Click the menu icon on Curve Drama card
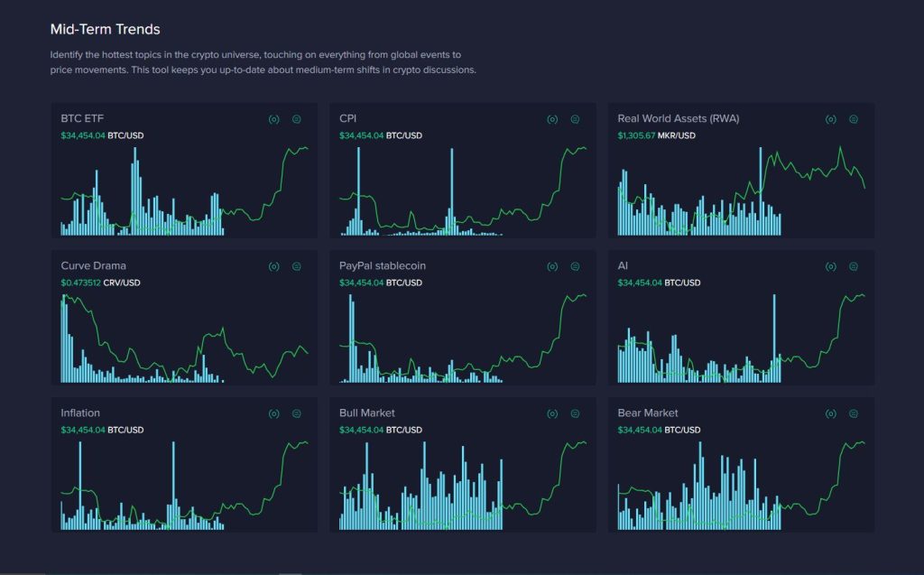This screenshot has height=575, width=924. (295, 265)
